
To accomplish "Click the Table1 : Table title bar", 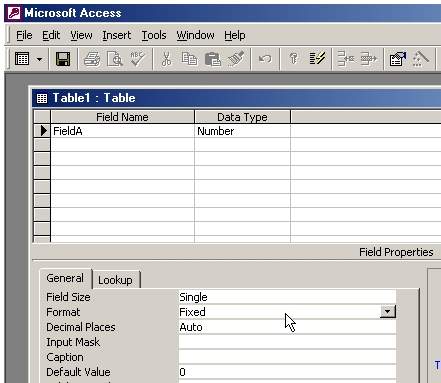I will (237, 98).
